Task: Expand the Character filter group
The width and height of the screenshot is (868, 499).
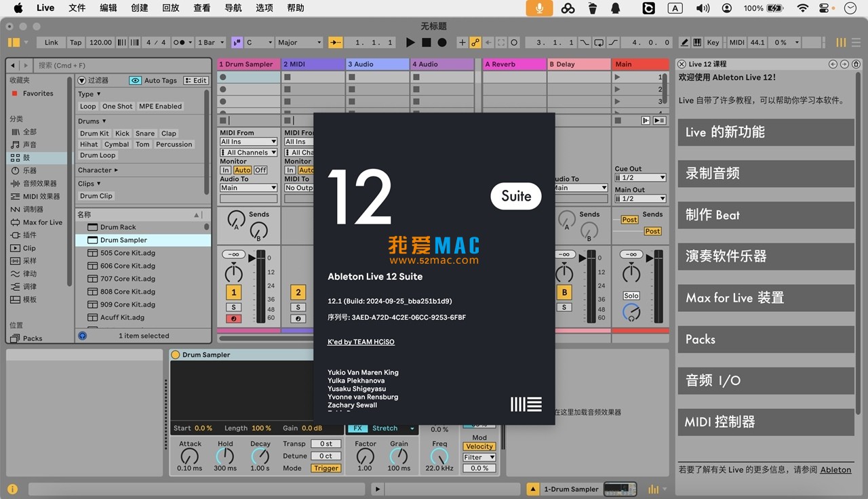Action: tap(98, 170)
